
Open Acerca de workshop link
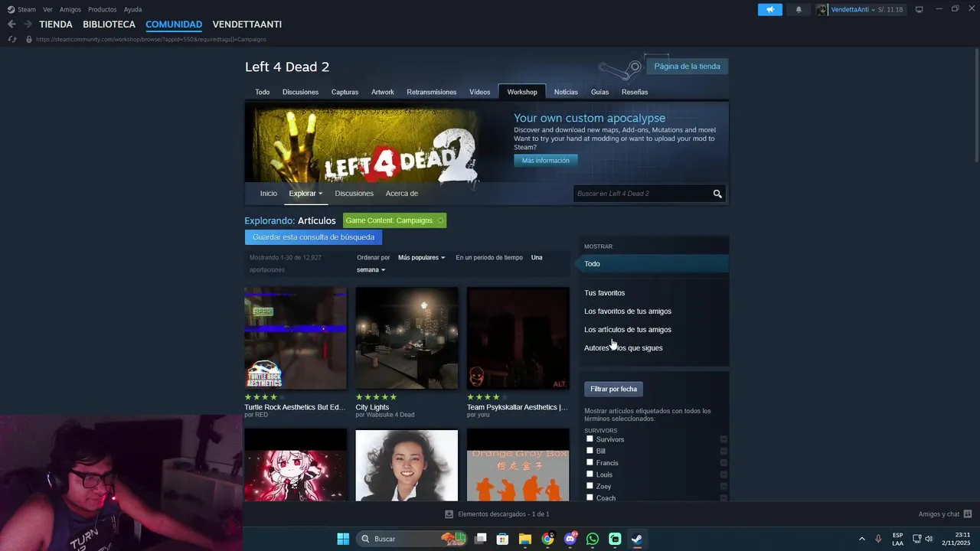pos(402,194)
